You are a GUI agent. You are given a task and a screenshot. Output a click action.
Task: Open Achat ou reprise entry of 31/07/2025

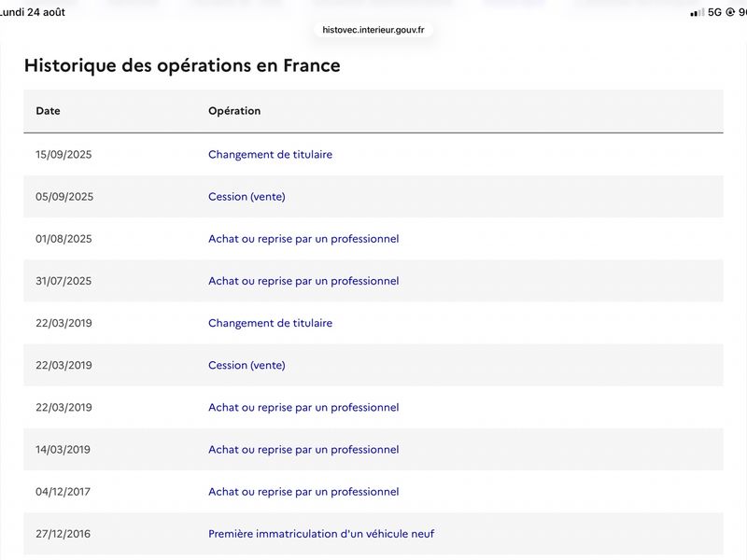coord(303,281)
